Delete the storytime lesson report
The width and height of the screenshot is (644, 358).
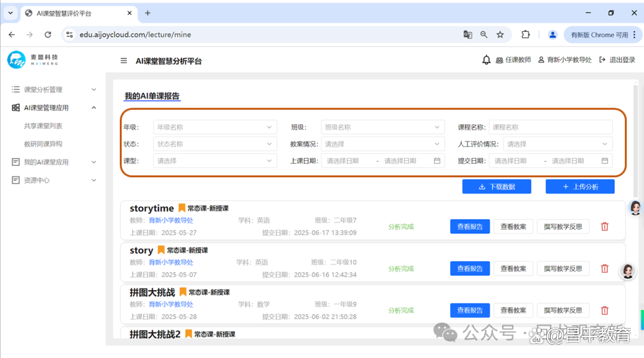tap(605, 227)
